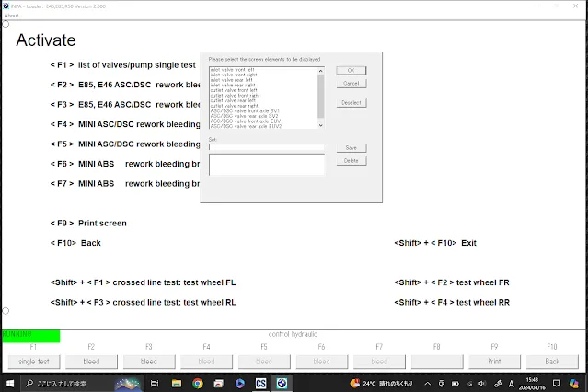Click the Deselect button
This screenshot has width=588, height=392.
[351, 102]
